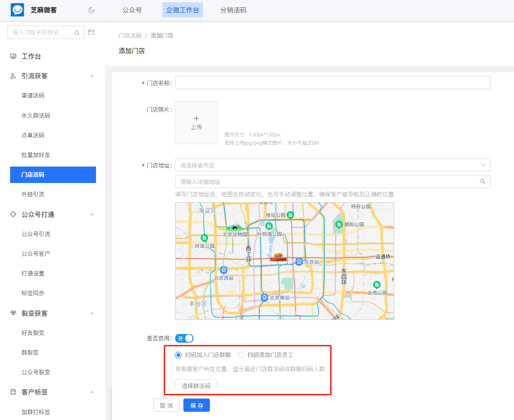Click the 芝麻微客 logo icon
Screen dimensions: 514x420
(x=17, y=10)
